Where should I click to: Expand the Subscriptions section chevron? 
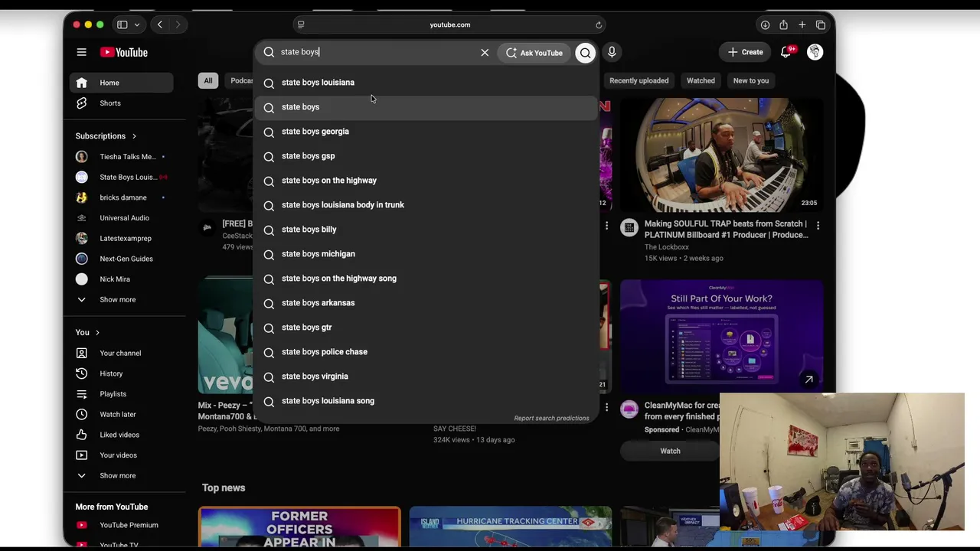point(134,136)
